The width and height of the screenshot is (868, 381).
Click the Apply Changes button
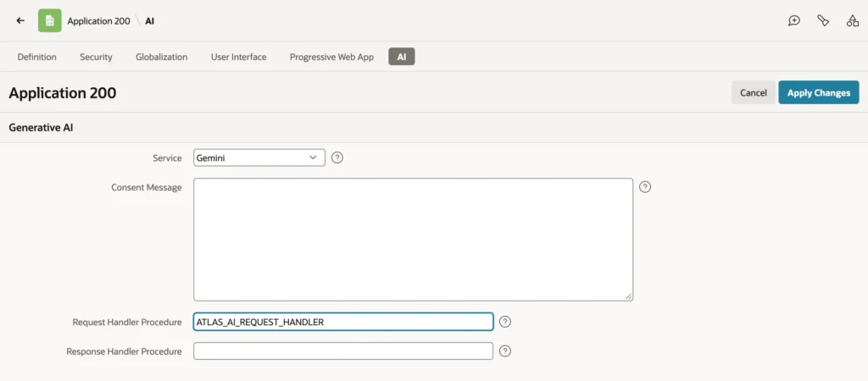[819, 92]
